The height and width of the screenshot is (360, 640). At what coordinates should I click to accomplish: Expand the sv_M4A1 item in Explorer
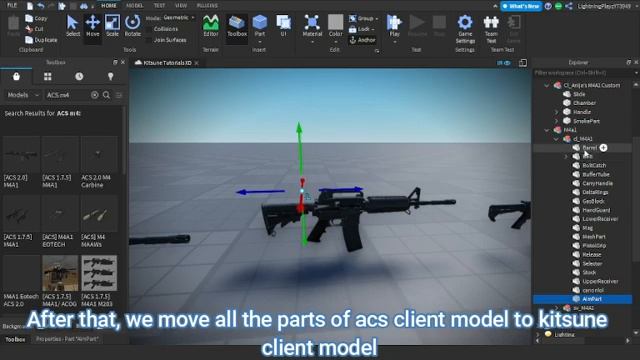(x=556, y=308)
